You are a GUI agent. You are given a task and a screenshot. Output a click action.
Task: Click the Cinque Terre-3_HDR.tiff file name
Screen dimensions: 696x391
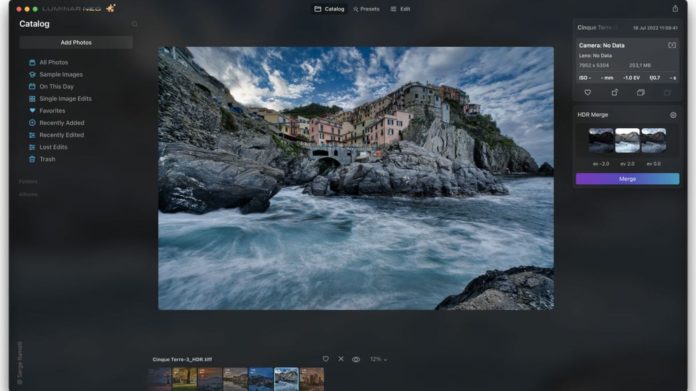[182, 359]
